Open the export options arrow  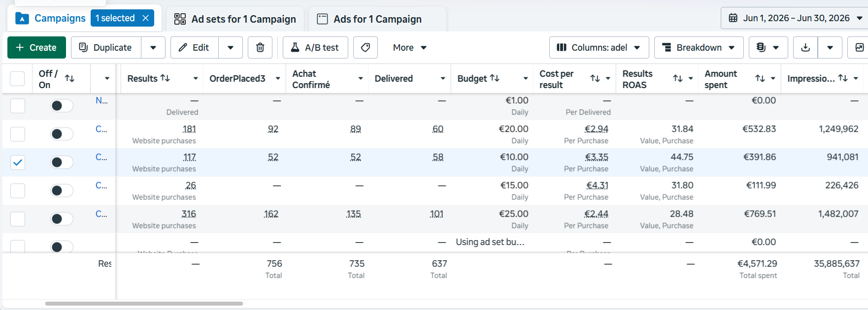[x=830, y=48]
